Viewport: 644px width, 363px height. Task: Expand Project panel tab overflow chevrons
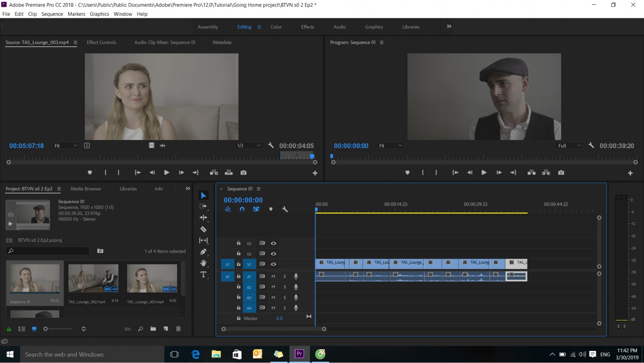[x=188, y=189]
